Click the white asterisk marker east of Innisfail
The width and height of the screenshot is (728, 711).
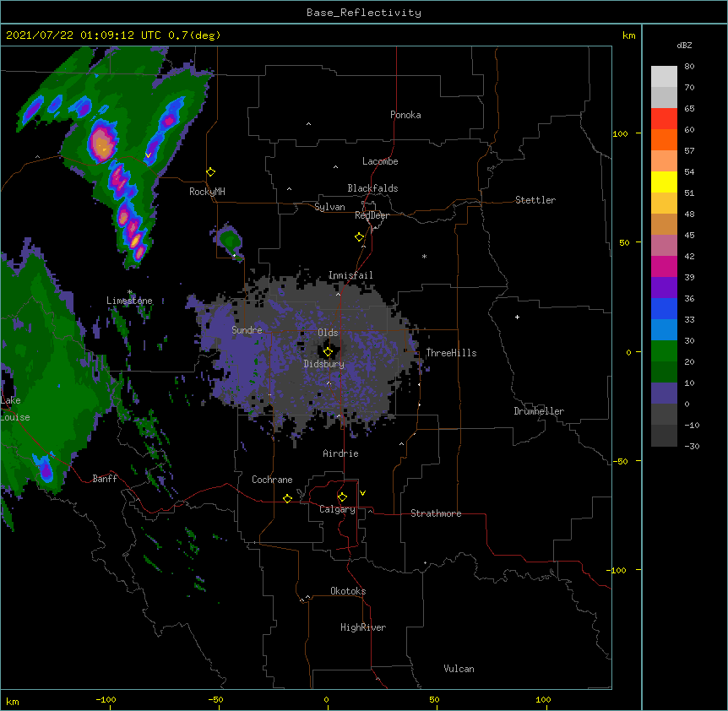424,256
